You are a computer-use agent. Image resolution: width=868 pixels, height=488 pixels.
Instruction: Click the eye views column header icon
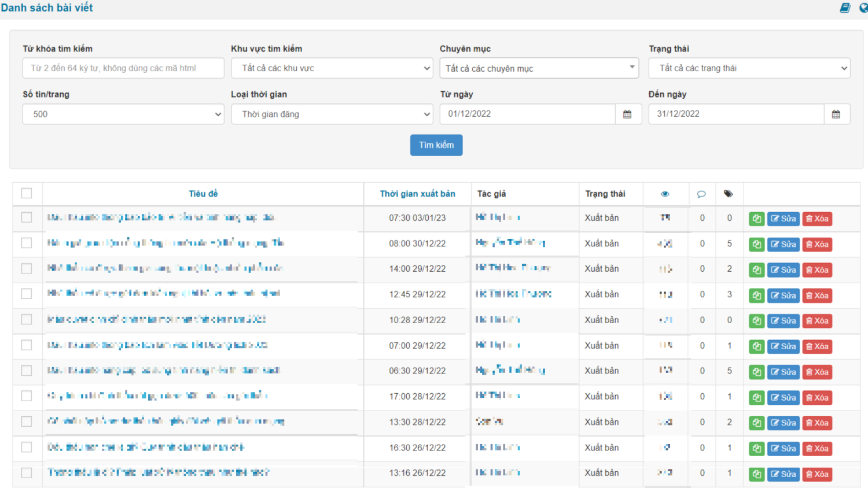tap(665, 194)
